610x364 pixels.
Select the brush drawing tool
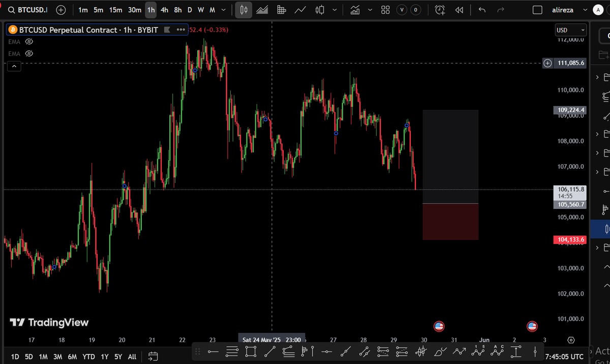(441, 351)
